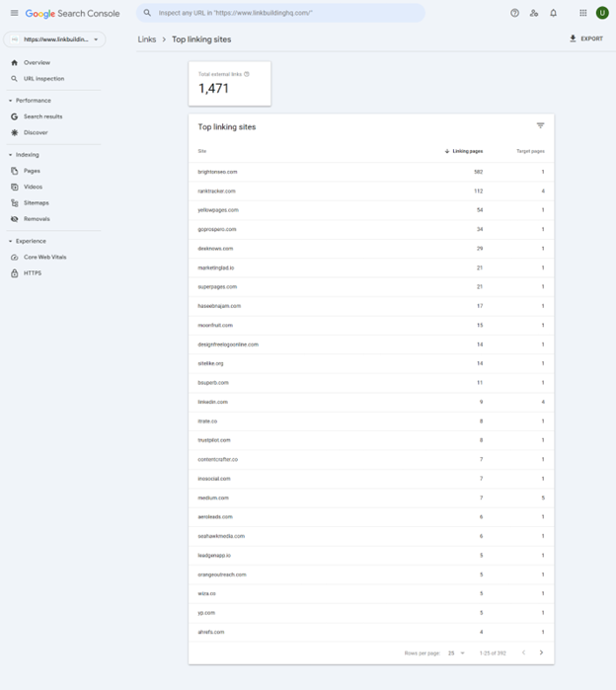
Task: Click the filter icon in Top linking sites
Action: tap(540, 125)
